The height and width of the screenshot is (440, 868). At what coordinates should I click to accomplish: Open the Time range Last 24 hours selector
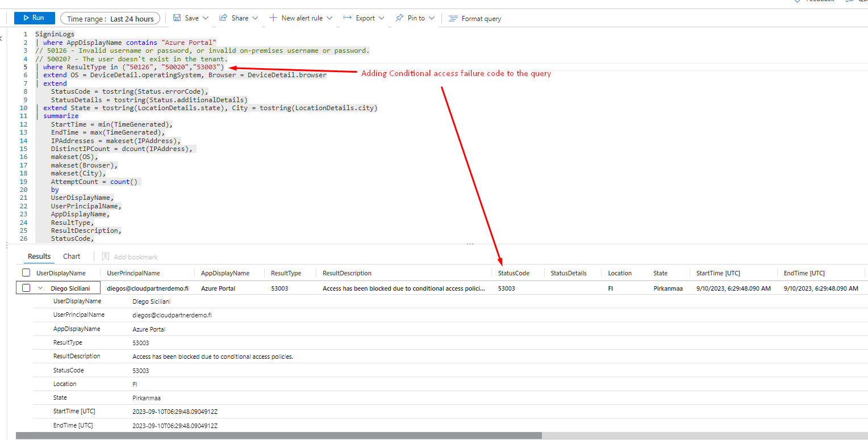(x=110, y=19)
